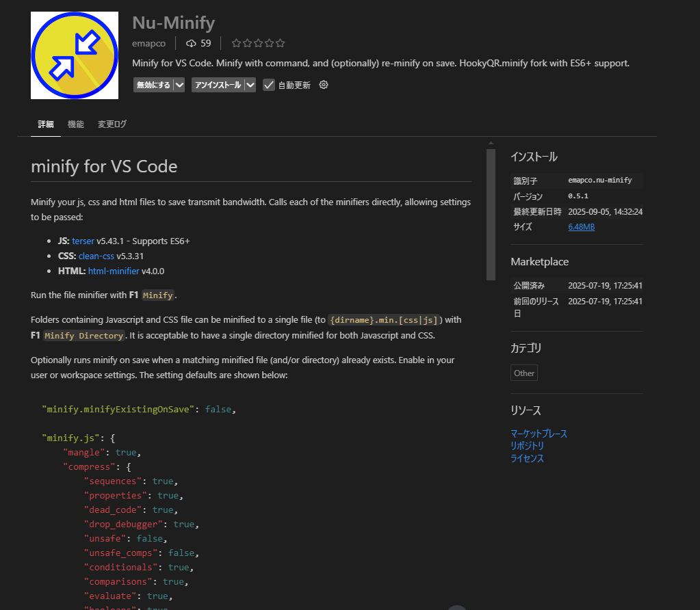700x610 pixels.
Task: Click the emapco publisher name
Action: point(148,43)
